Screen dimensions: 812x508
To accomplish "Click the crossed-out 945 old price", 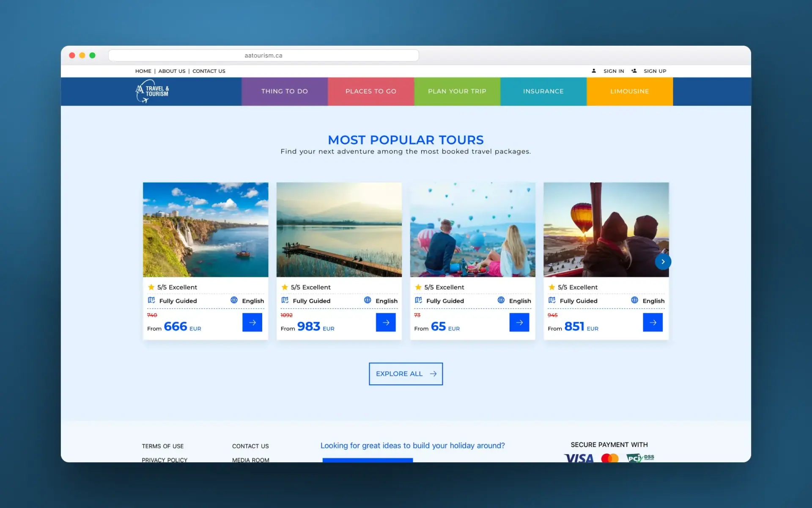I will pyautogui.click(x=552, y=315).
